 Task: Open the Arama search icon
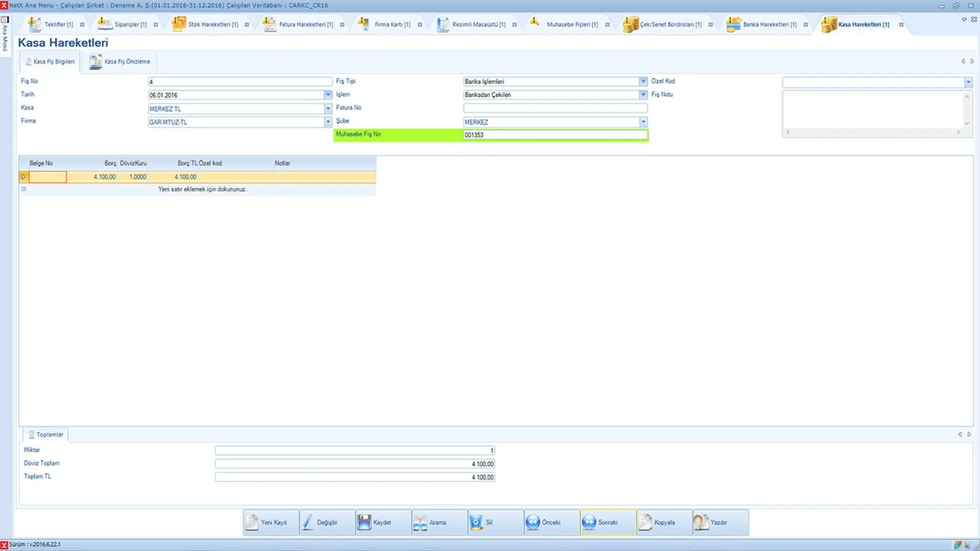point(421,522)
